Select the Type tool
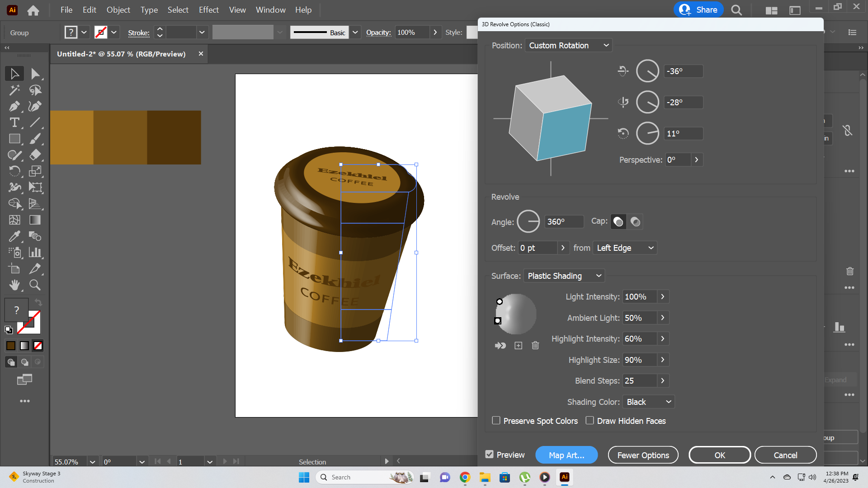 (14, 122)
